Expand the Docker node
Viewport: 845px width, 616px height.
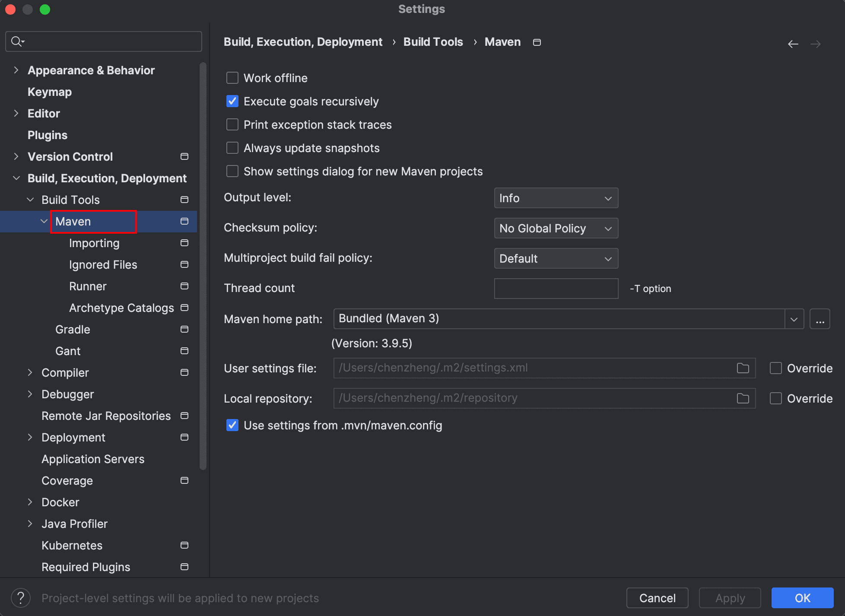30,502
